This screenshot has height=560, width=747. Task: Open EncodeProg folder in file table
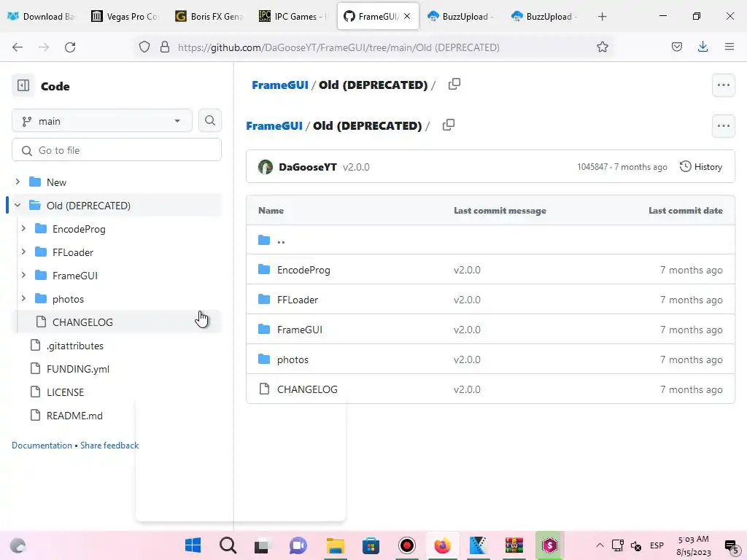303,270
